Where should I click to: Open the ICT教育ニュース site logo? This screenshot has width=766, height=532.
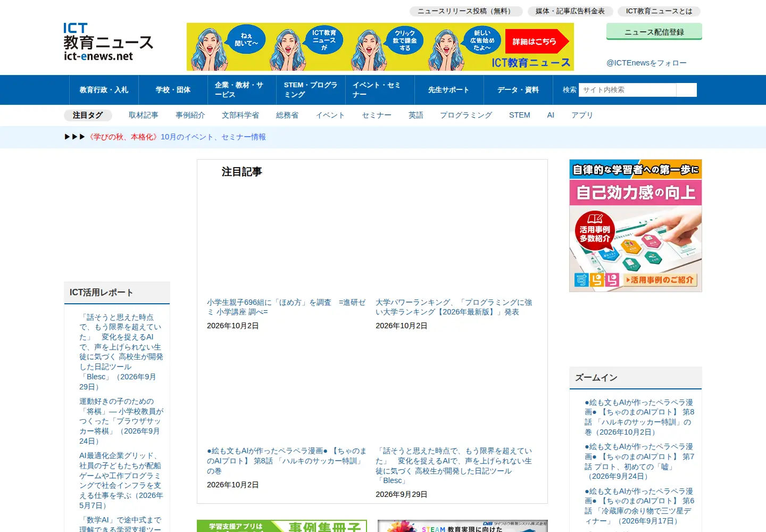(x=109, y=42)
